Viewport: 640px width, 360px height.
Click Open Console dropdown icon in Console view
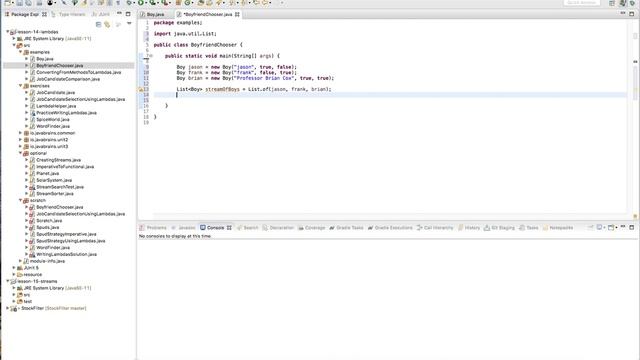tap(611, 227)
